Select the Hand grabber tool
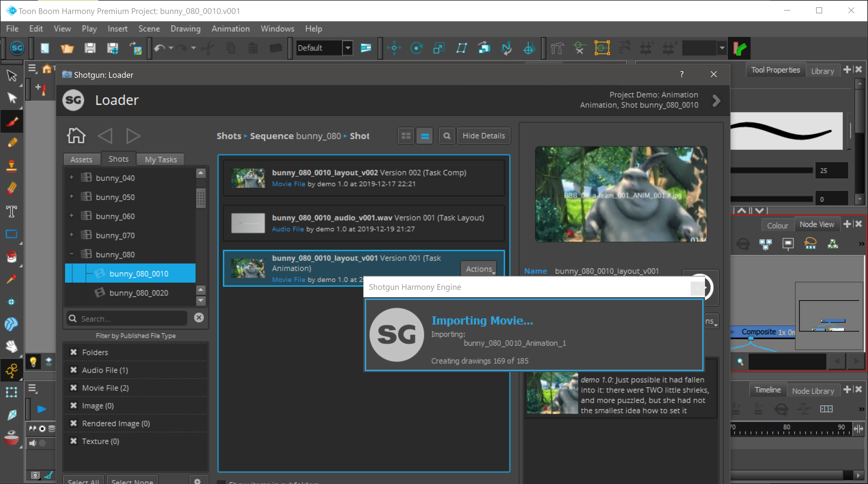 (12, 346)
